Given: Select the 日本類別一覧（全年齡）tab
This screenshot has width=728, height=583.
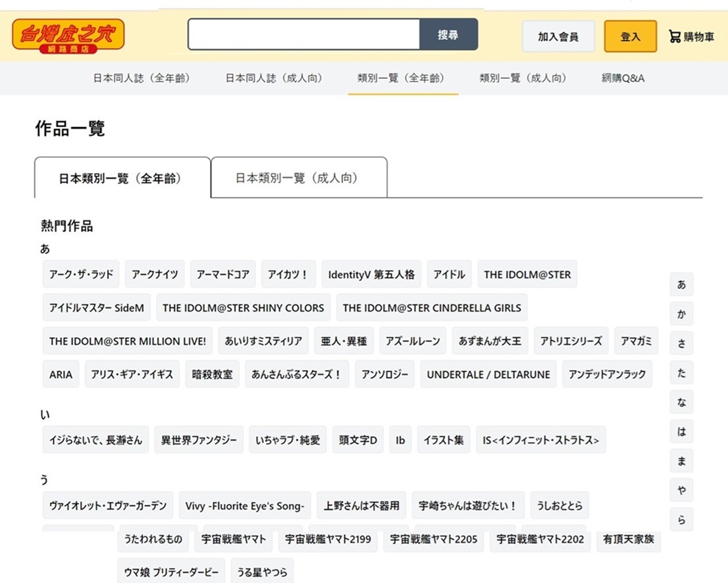Looking at the screenshot, I should coord(122,177).
